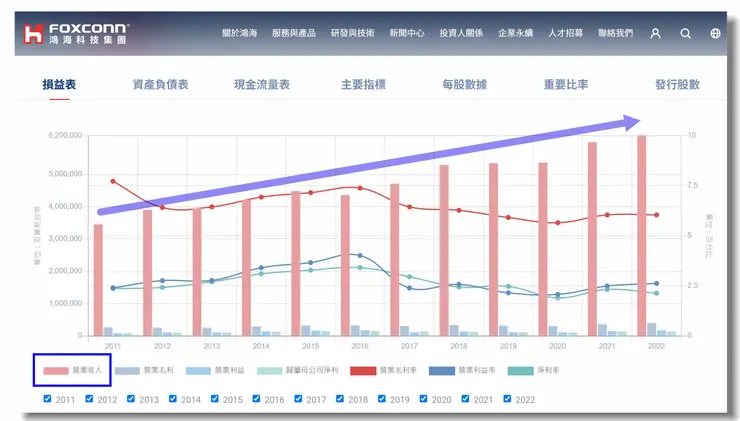The width and height of the screenshot is (740, 421).
Task: Click the Foxconn logo
Action: [x=76, y=34]
